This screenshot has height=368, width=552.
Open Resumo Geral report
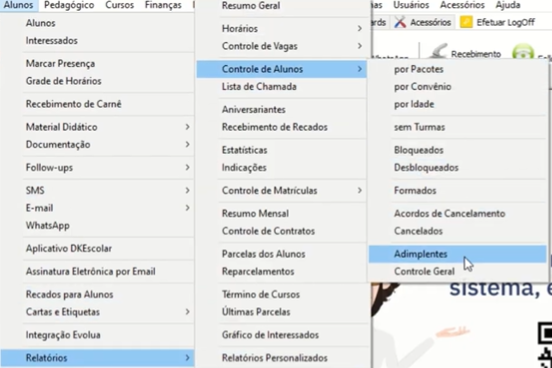tap(251, 6)
